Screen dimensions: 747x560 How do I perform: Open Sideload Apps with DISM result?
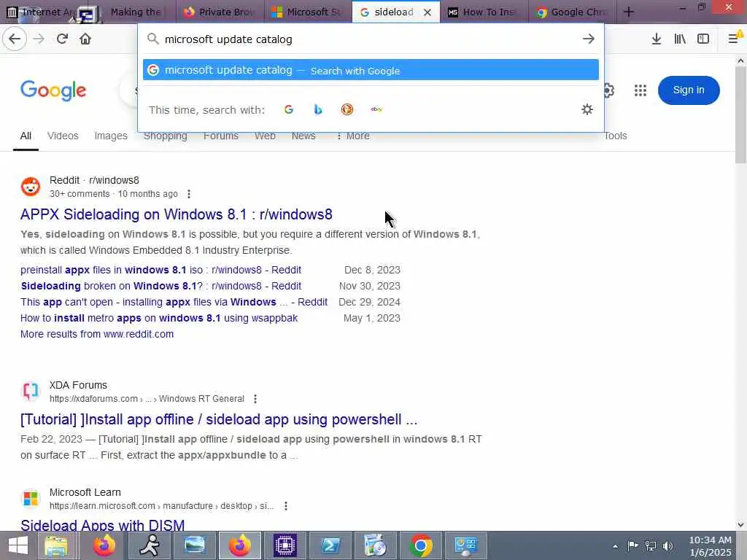pyautogui.click(x=102, y=525)
